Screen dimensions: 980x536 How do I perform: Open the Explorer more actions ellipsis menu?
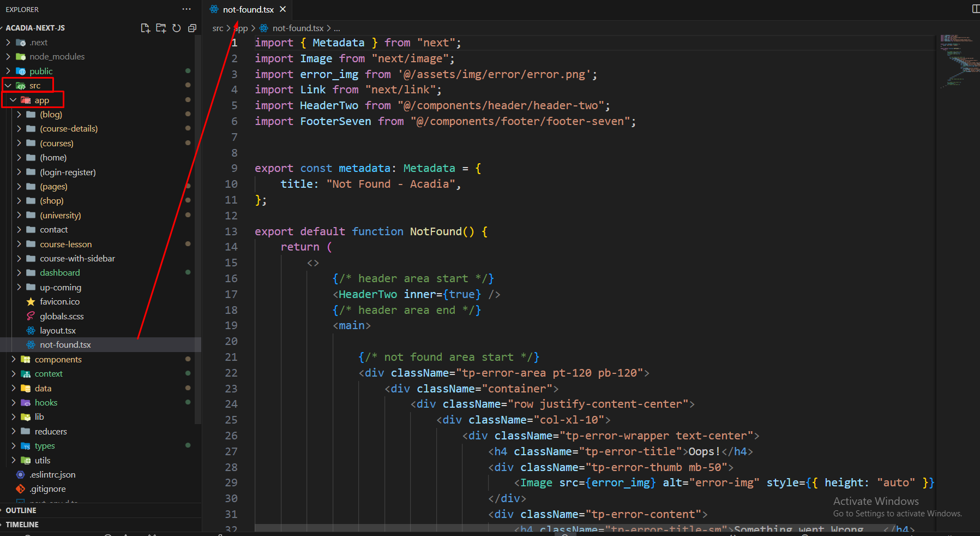(x=187, y=9)
